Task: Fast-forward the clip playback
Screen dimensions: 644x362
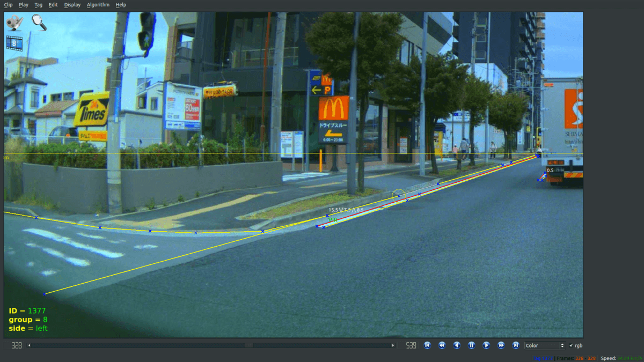Action: point(501,345)
